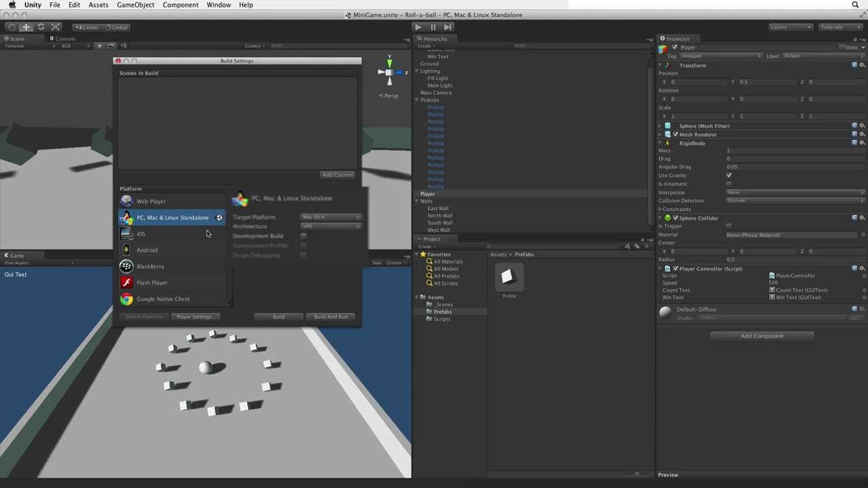Open the Static dropdown arrow
The height and width of the screenshot is (488, 868).
[x=863, y=47]
